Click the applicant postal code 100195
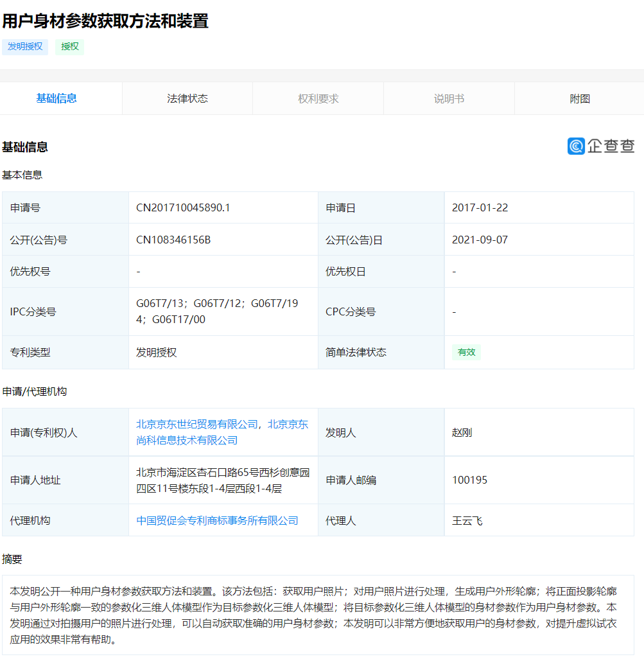644x659 pixels. tap(469, 480)
